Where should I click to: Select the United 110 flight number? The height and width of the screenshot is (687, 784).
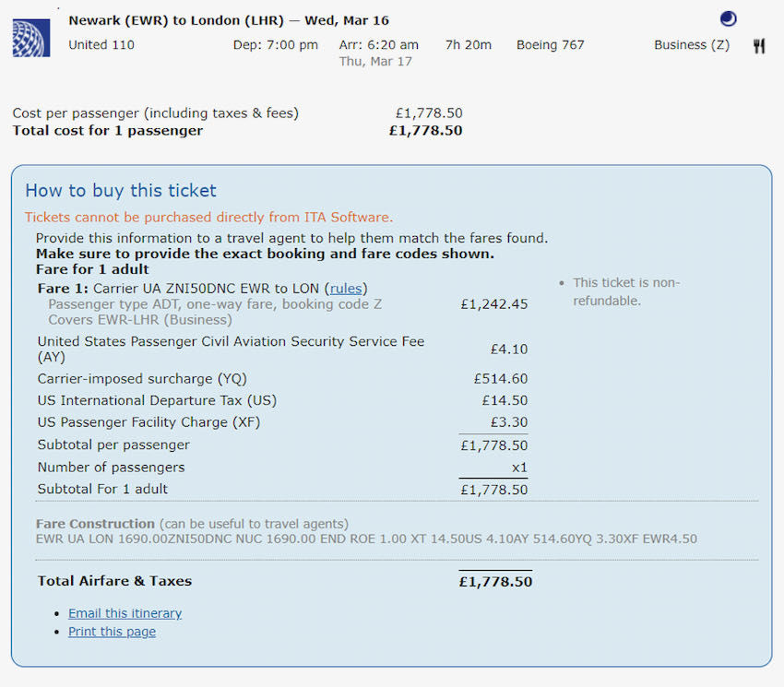pyautogui.click(x=101, y=45)
